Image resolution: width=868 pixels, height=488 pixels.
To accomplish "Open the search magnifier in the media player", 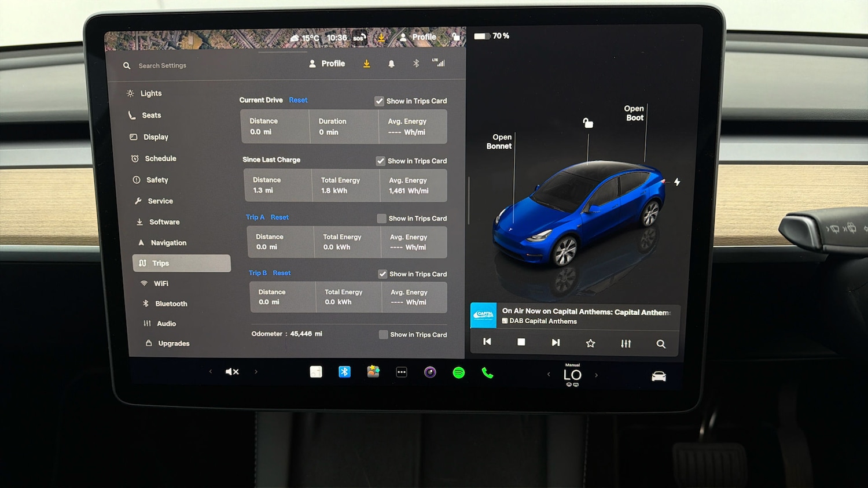I will click(x=661, y=343).
